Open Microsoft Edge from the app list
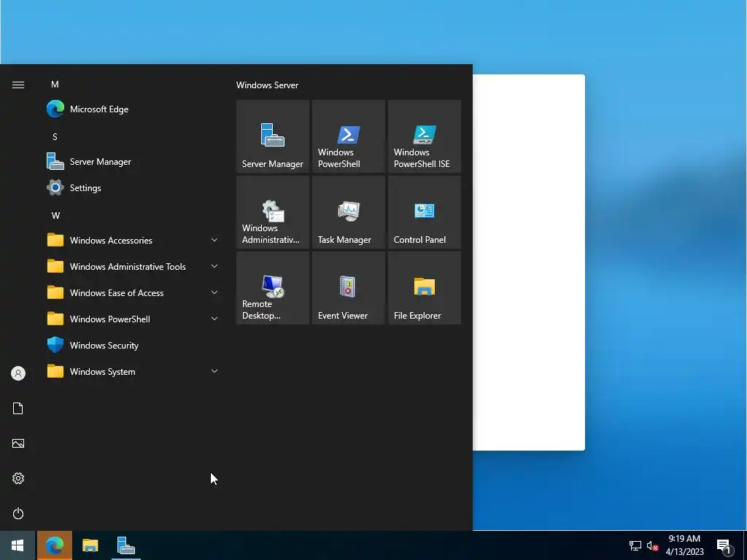Image resolution: width=747 pixels, height=560 pixels. coord(133,109)
